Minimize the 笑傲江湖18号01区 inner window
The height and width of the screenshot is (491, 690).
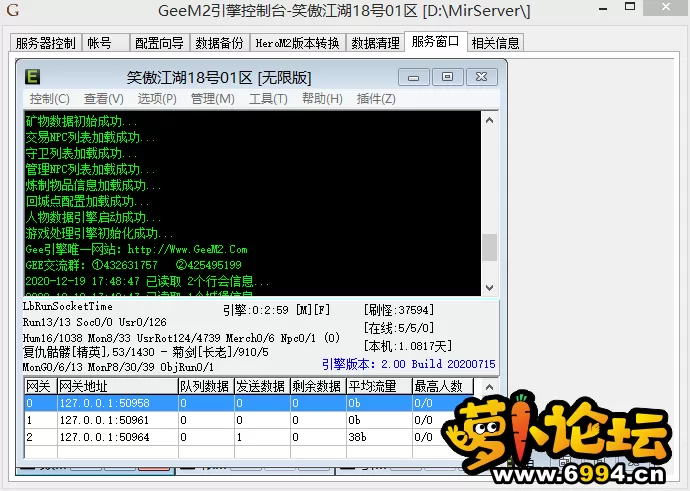click(413, 77)
